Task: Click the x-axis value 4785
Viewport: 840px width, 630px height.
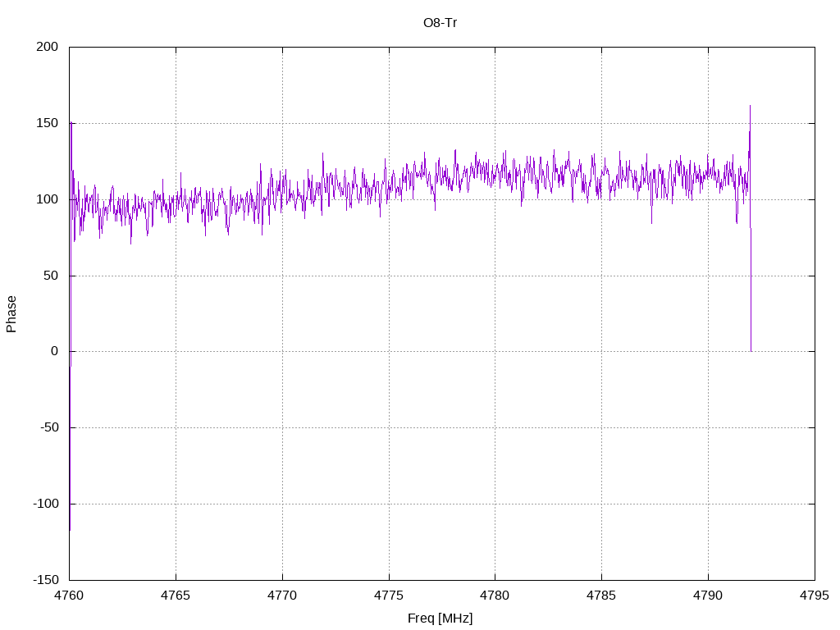Action: click(601, 596)
